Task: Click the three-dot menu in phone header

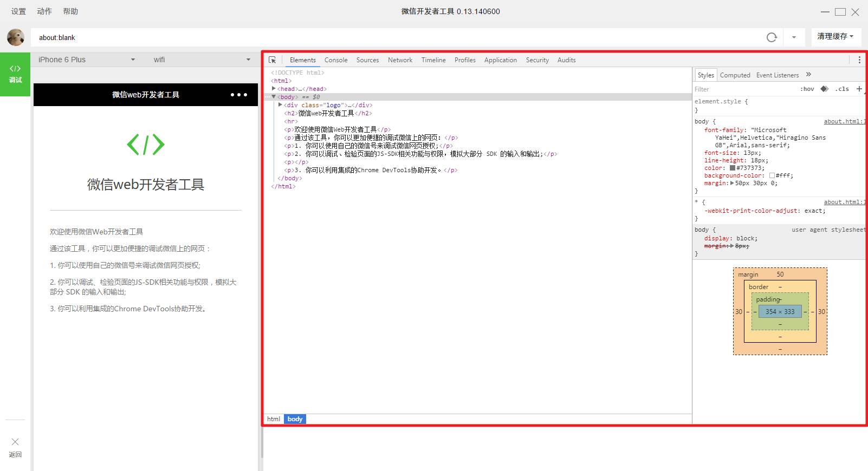Action: pyautogui.click(x=239, y=95)
